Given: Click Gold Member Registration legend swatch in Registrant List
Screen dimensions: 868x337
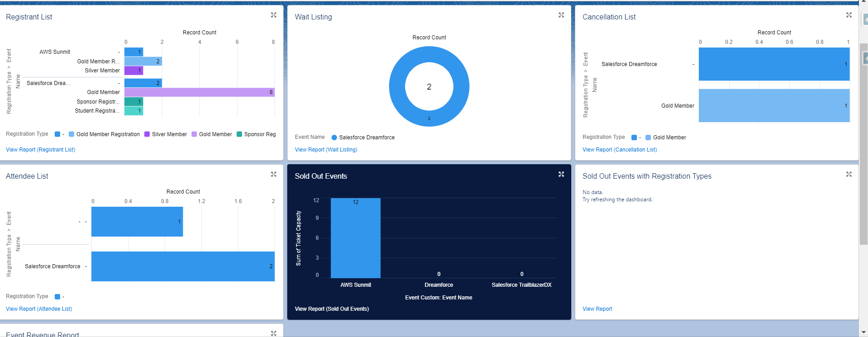Looking at the screenshot, I should [x=71, y=134].
